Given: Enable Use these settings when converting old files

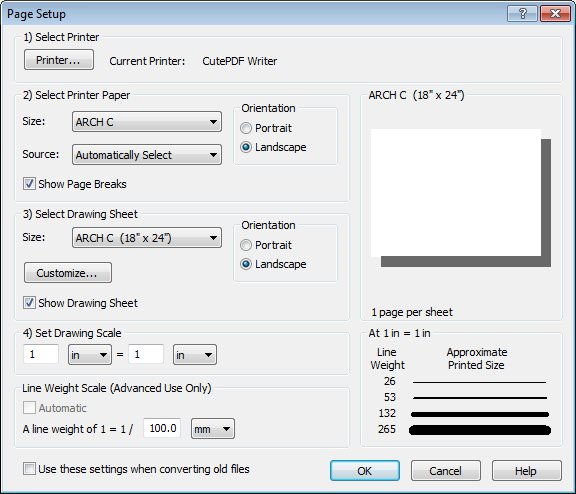Looking at the screenshot, I should tap(29, 469).
